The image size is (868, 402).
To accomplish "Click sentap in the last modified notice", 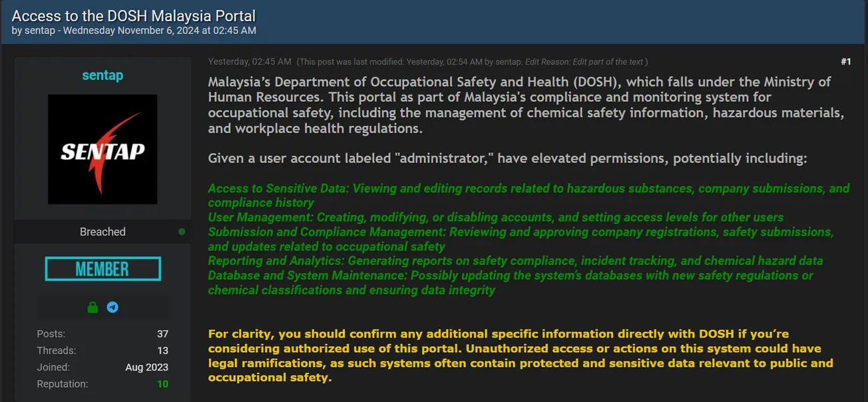I will [509, 62].
